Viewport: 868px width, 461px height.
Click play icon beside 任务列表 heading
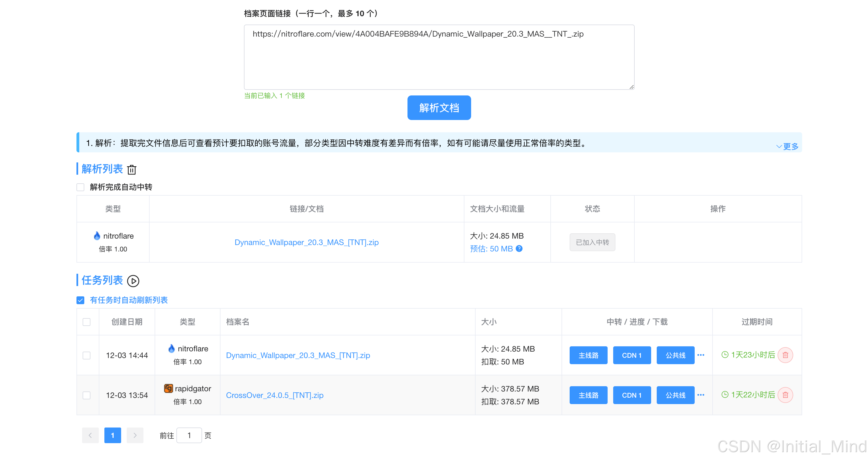[x=133, y=281]
